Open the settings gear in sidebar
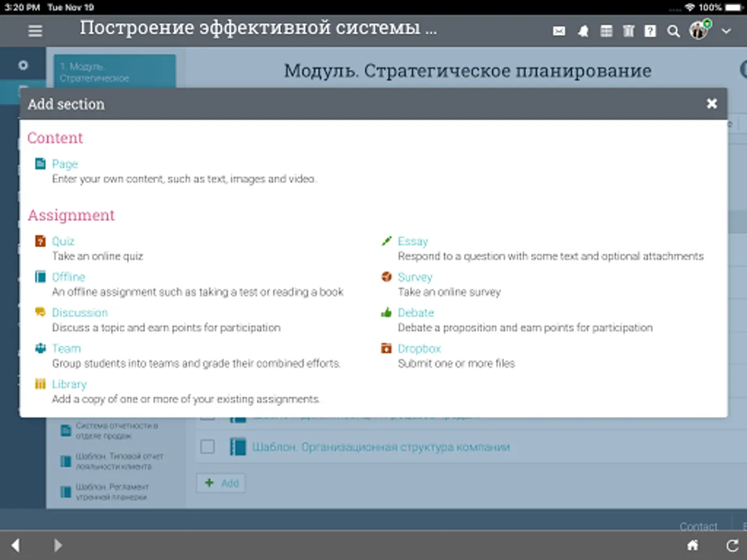 (x=23, y=65)
